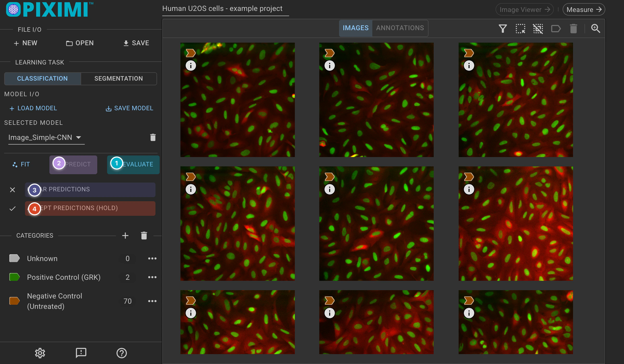Switch learning task to Classification
This screenshot has width=624, height=364.
tap(42, 79)
